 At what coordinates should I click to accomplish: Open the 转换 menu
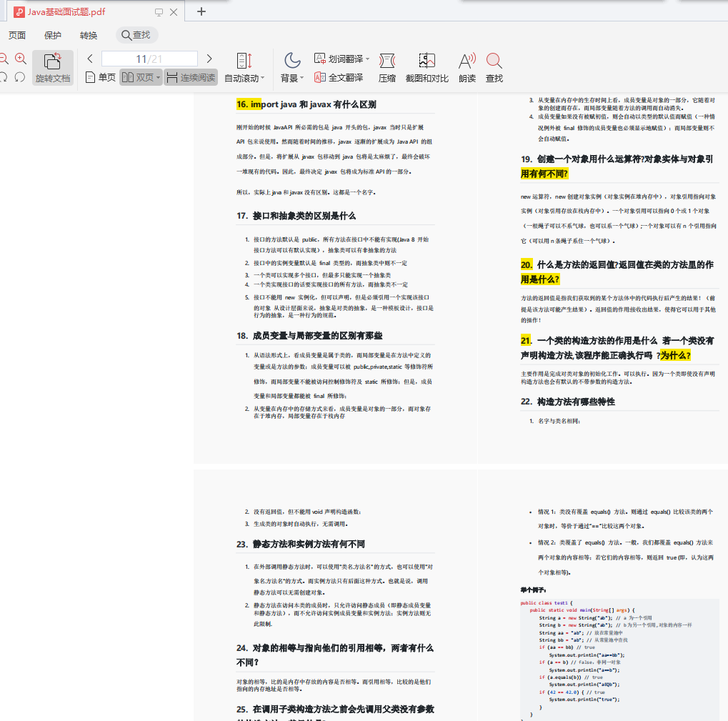tap(88, 35)
